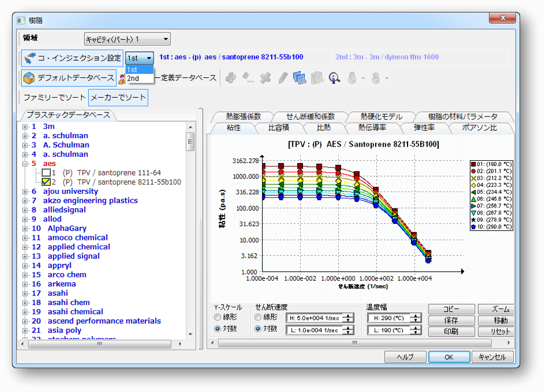The height and width of the screenshot is (392, 544).
Task: Expand the AlphaGary tree node
Action: pyautogui.click(x=24, y=228)
